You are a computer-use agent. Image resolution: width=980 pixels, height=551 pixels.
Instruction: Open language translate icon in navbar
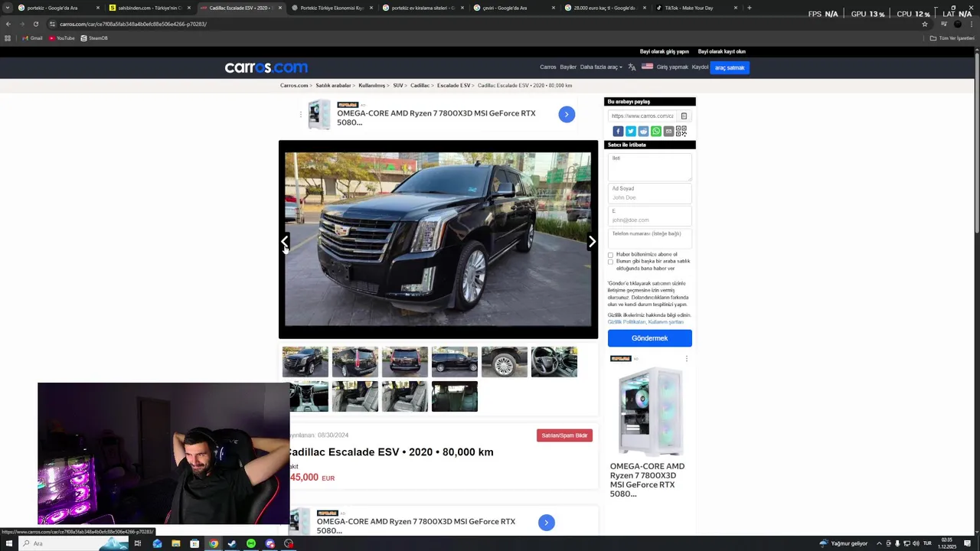tap(632, 67)
